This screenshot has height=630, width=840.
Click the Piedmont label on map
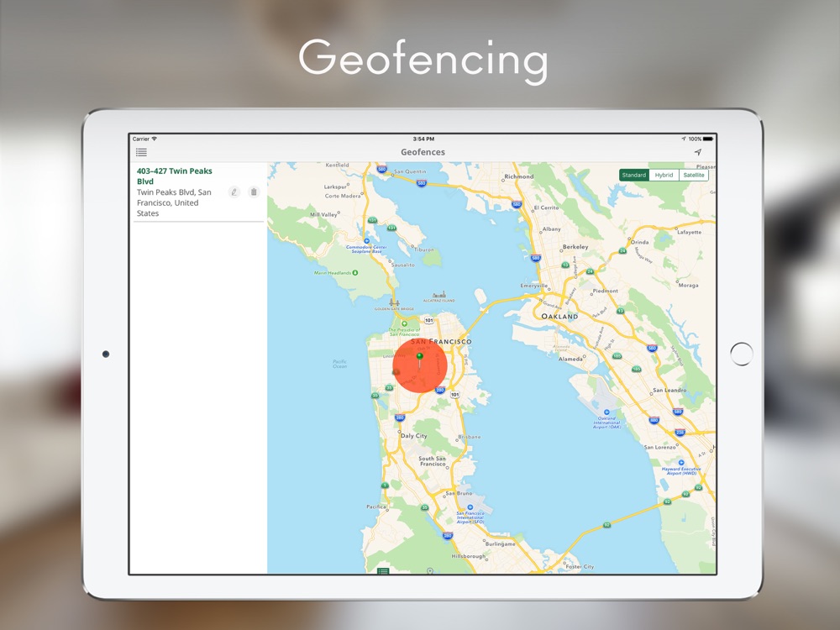pos(606,291)
